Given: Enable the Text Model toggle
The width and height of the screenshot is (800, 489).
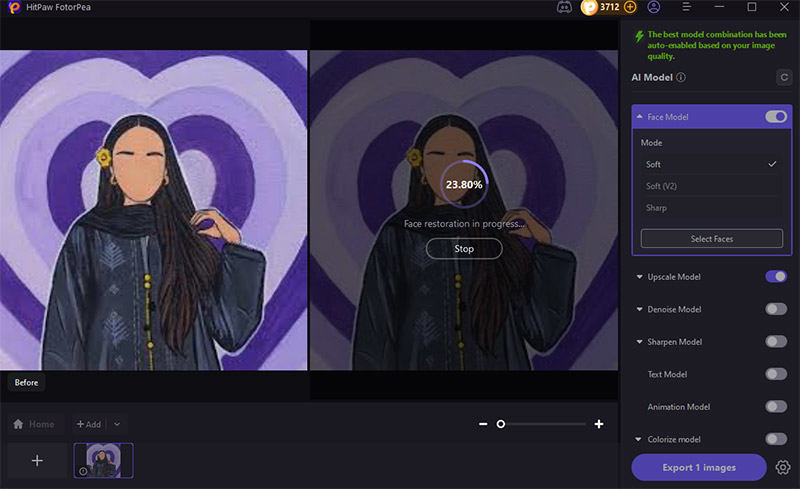Looking at the screenshot, I should tap(776, 374).
